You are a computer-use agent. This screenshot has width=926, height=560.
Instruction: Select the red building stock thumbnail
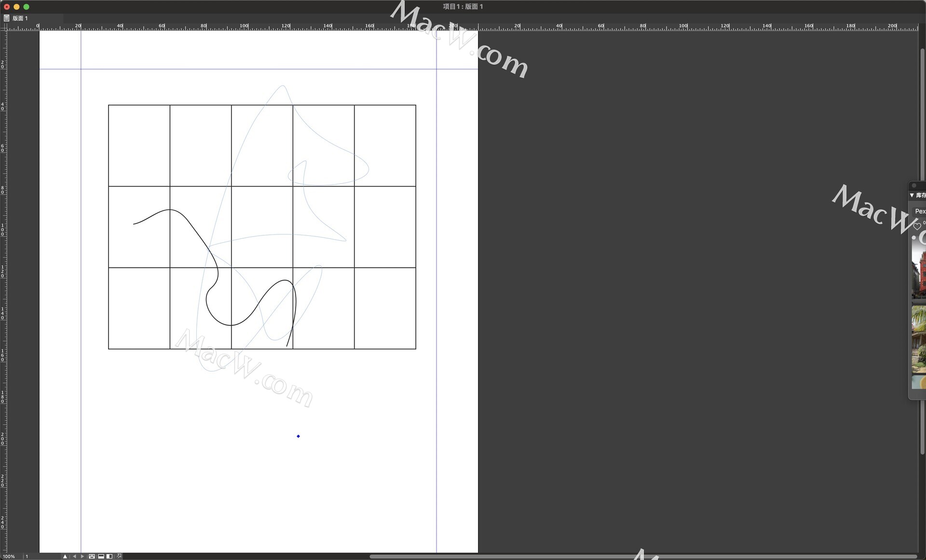coord(919,269)
